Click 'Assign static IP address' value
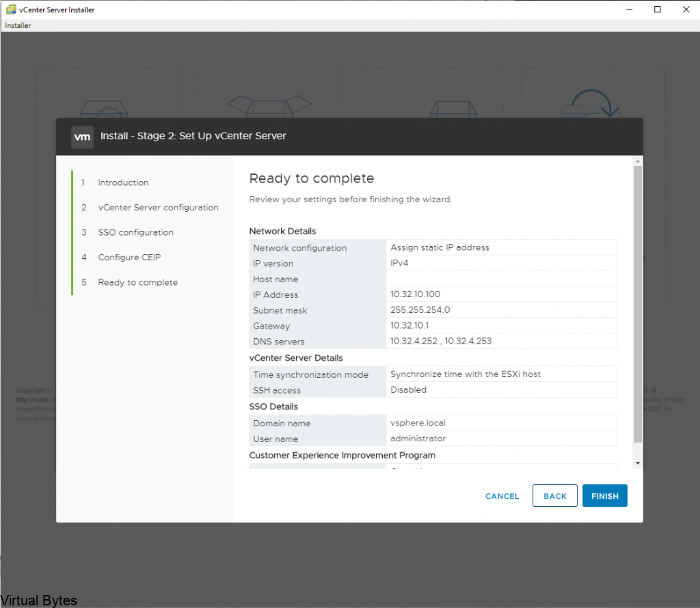Screen dimensions: 700x608 tap(440, 247)
